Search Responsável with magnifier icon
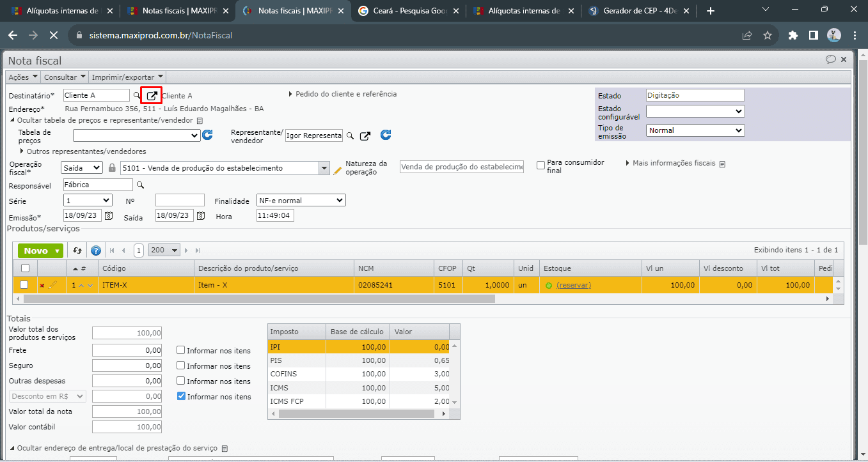 point(140,185)
